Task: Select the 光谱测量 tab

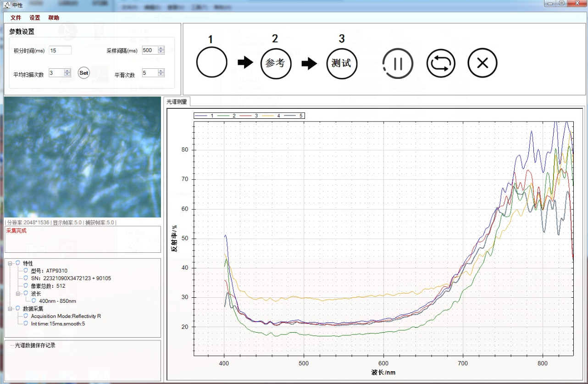Action: click(177, 102)
